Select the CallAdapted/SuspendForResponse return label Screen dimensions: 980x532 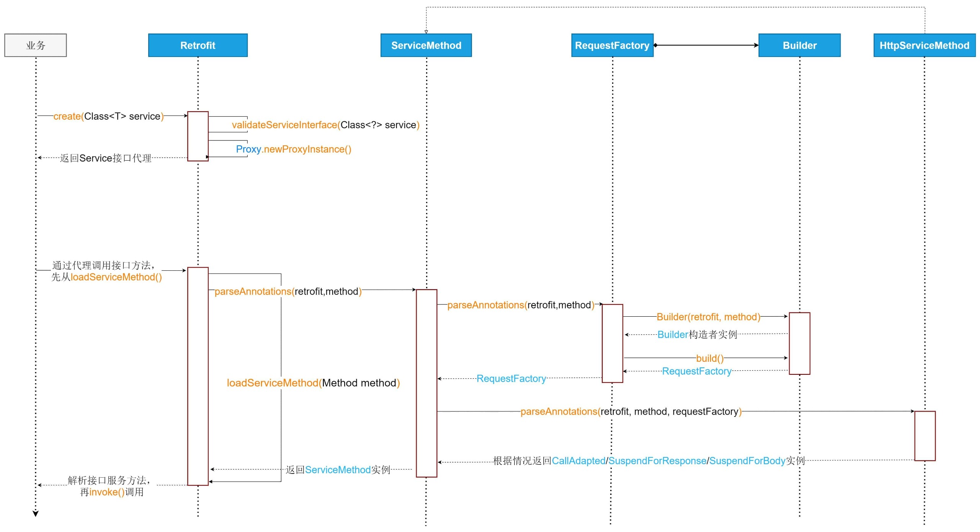point(649,461)
